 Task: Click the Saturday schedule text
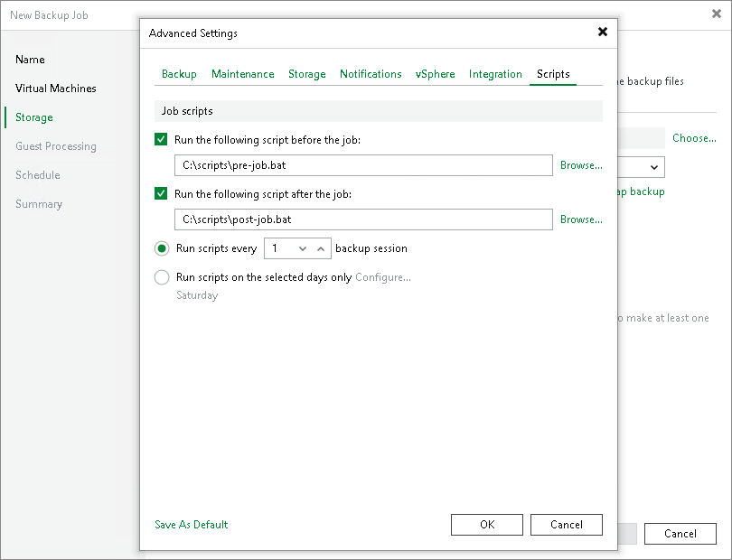click(x=197, y=296)
